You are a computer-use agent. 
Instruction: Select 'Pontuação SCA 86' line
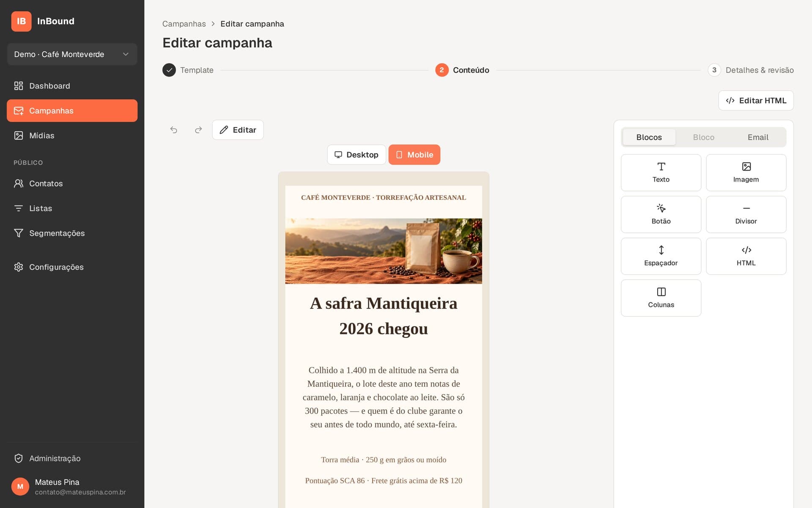pyautogui.click(x=384, y=480)
